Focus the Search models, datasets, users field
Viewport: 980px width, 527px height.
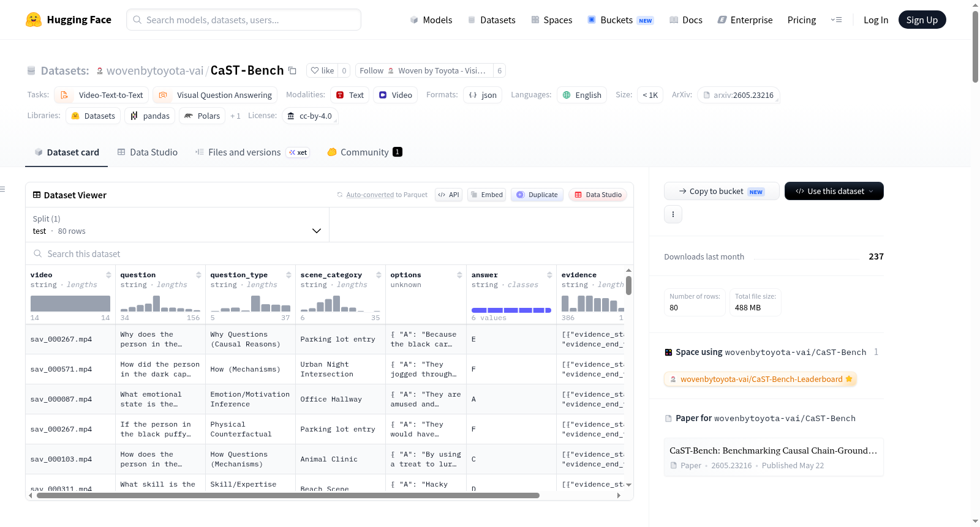point(244,20)
